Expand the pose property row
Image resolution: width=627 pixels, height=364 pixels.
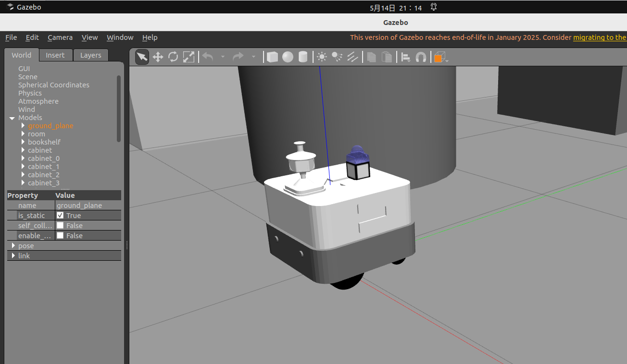(13, 246)
